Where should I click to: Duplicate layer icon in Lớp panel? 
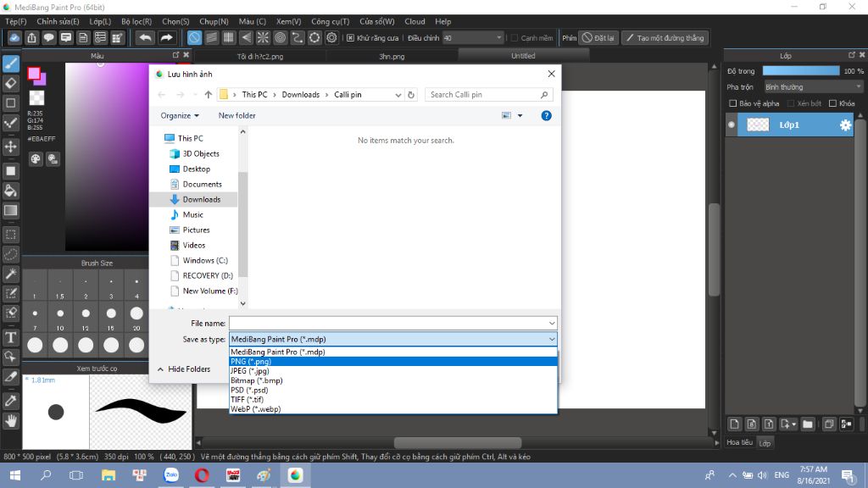tap(829, 424)
